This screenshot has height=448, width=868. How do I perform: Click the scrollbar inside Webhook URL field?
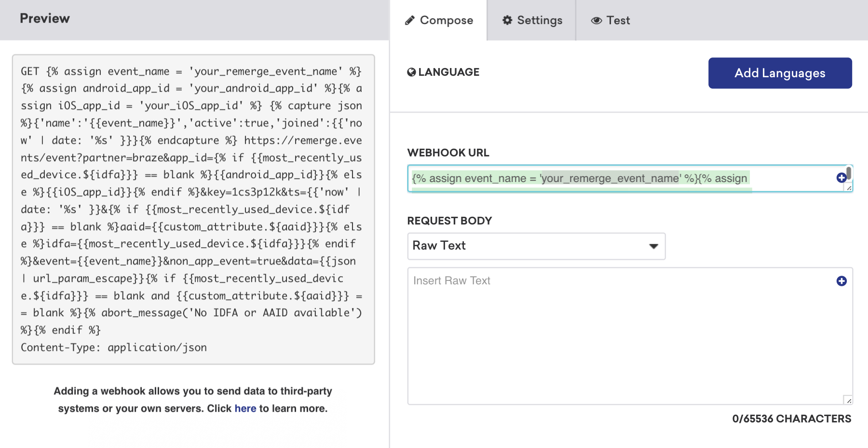point(849,173)
